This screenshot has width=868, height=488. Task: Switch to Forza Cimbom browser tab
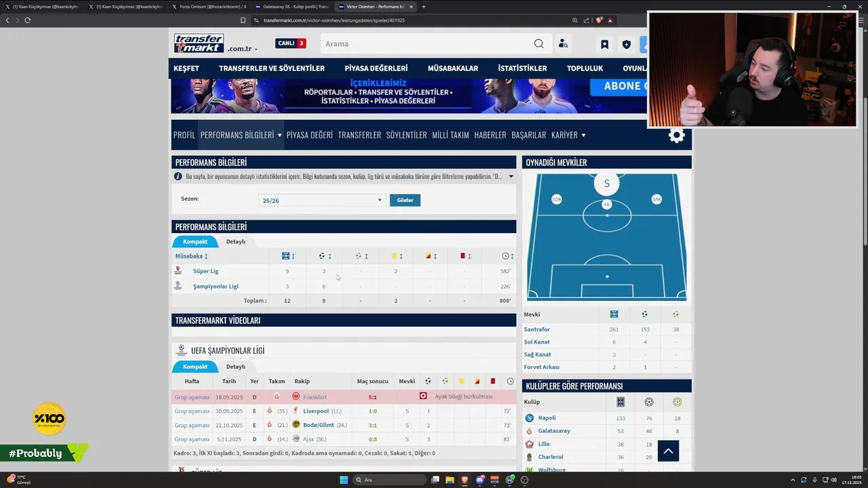click(209, 7)
